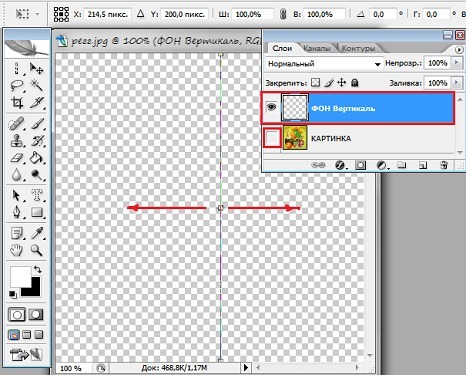The width and height of the screenshot is (466, 375).
Task: Show the КАРТИНКА layer visibility box
Action: tap(272, 138)
